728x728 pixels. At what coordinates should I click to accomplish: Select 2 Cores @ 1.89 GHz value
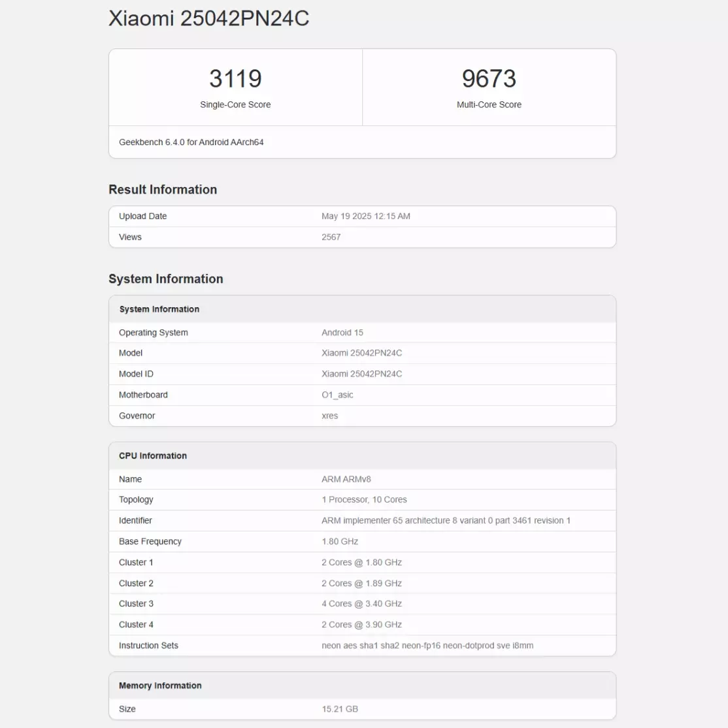pos(361,583)
